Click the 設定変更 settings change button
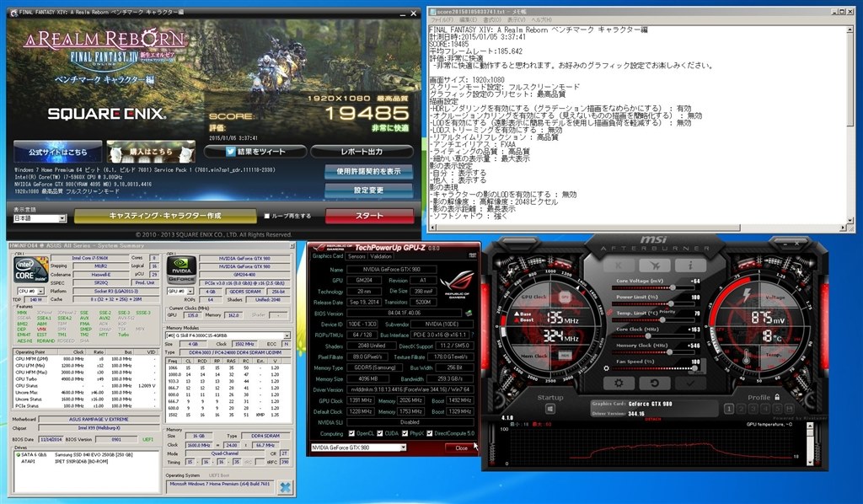Image resolution: width=863 pixels, height=504 pixels. (369, 190)
